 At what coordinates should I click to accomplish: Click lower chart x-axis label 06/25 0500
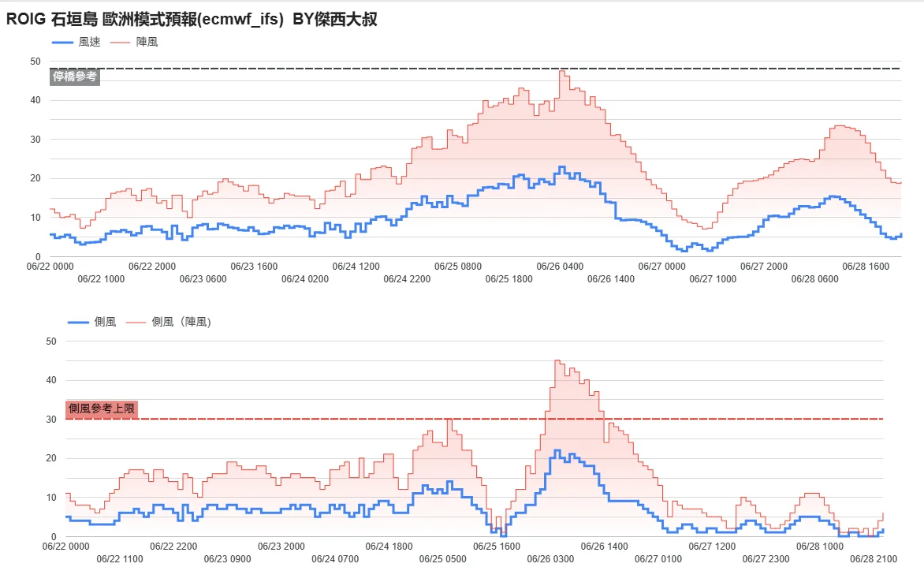[x=442, y=558]
